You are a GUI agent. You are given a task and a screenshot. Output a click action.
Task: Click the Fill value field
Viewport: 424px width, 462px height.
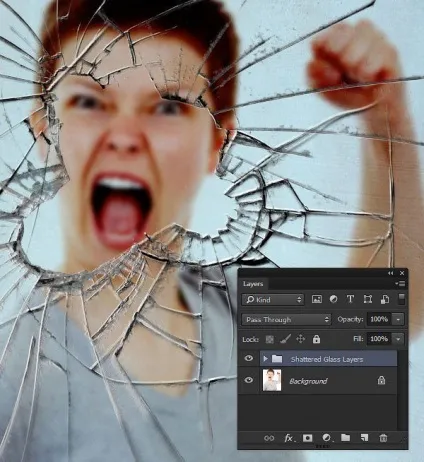(x=379, y=339)
